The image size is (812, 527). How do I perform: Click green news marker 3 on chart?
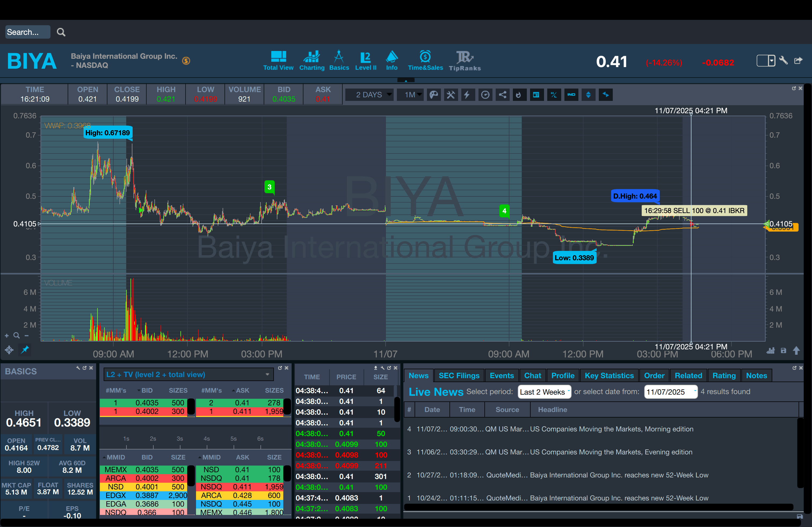(269, 187)
